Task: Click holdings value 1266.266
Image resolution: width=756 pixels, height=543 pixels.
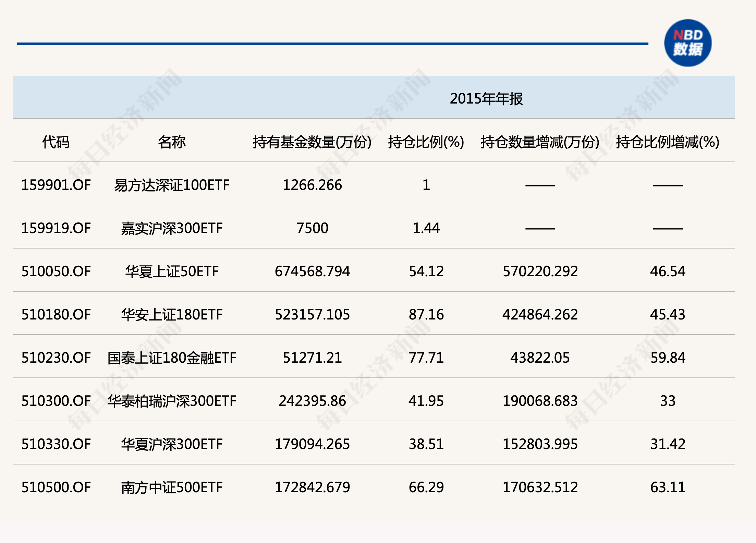Action: point(312,185)
